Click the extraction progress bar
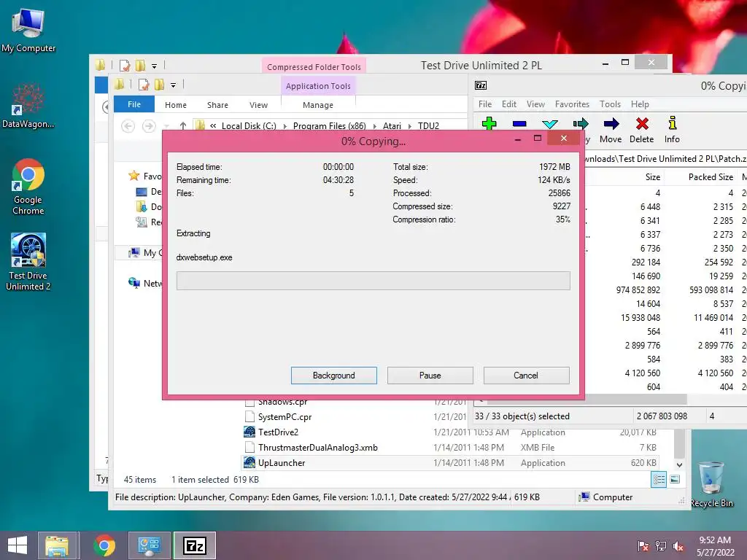The image size is (747, 560). click(373, 281)
